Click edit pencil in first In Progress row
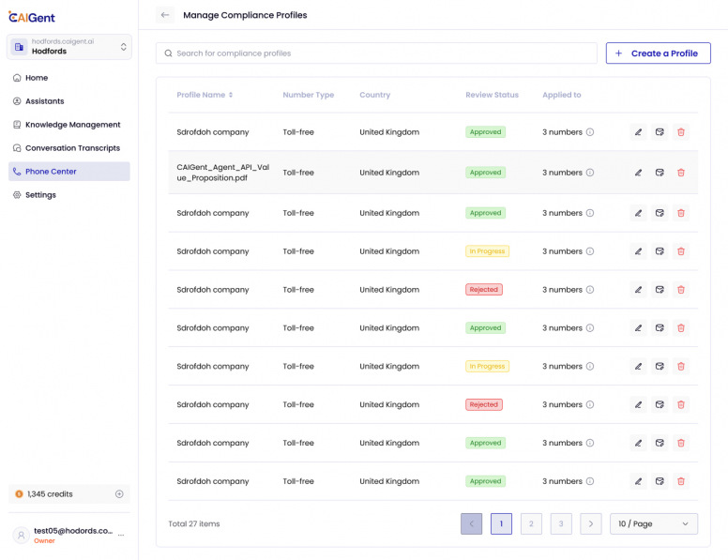728x560 pixels. coord(638,251)
